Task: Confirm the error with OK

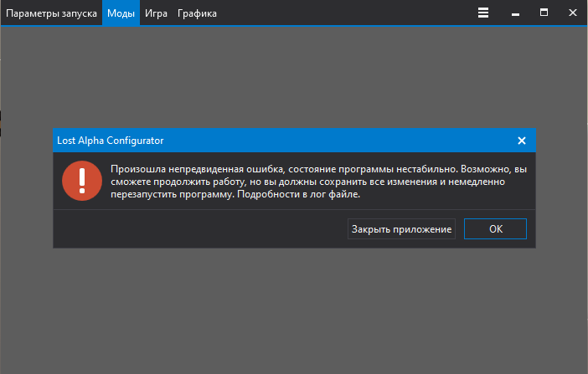Action: pos(495,229)
